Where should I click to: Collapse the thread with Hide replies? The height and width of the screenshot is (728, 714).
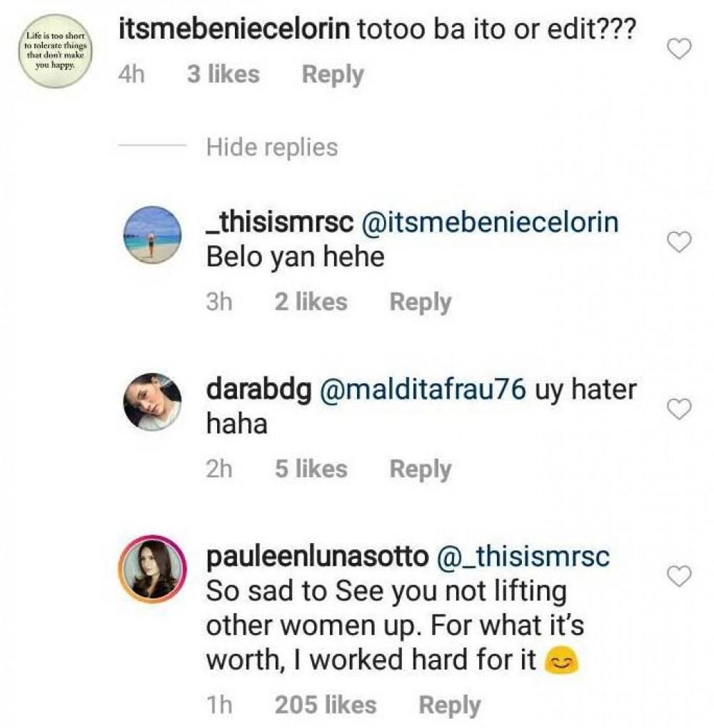pyautogui.click(x=271, y=147)
